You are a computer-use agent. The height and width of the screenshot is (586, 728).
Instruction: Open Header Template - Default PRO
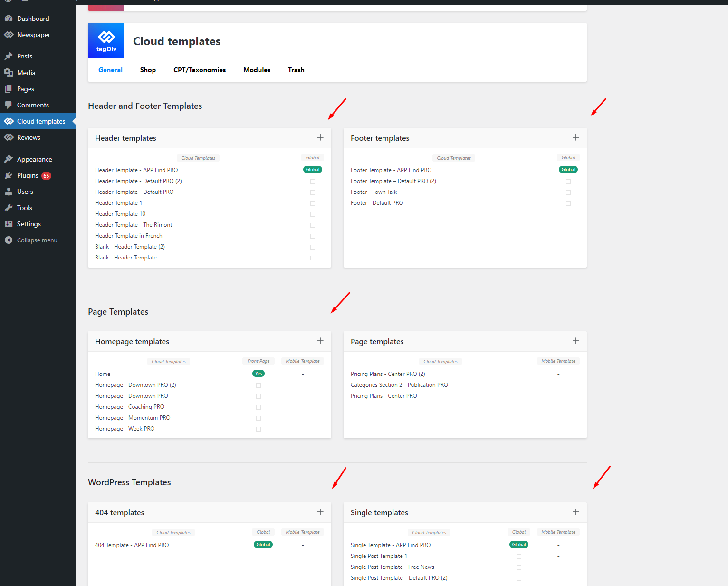(x=134, y=192)
